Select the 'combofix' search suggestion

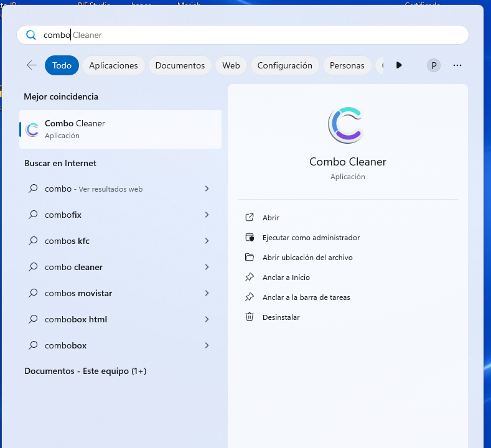coord(120,215)
